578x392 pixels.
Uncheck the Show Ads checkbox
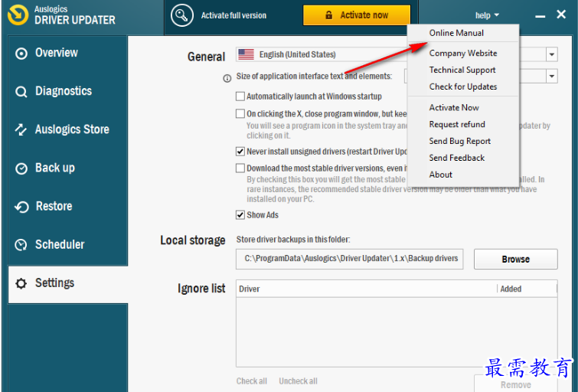click(240, 215)
